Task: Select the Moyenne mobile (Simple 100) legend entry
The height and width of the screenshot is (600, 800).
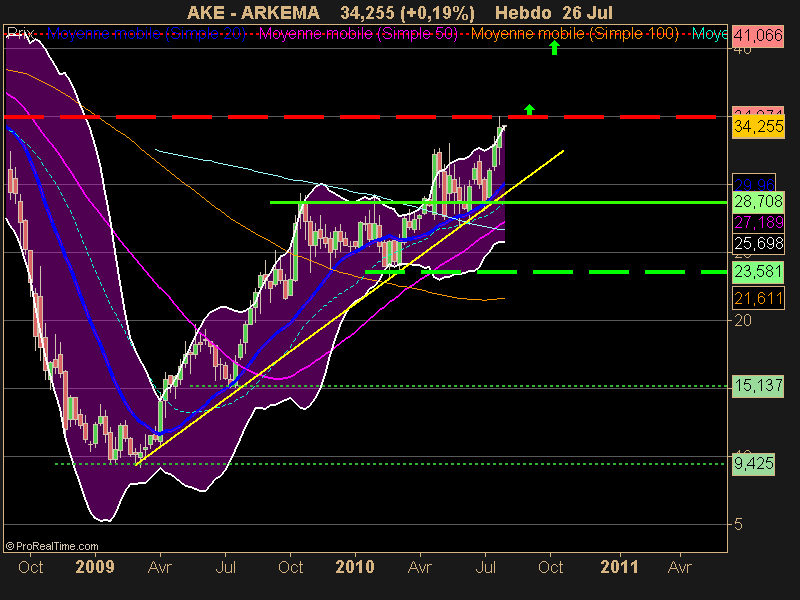Action: (574, 34)
